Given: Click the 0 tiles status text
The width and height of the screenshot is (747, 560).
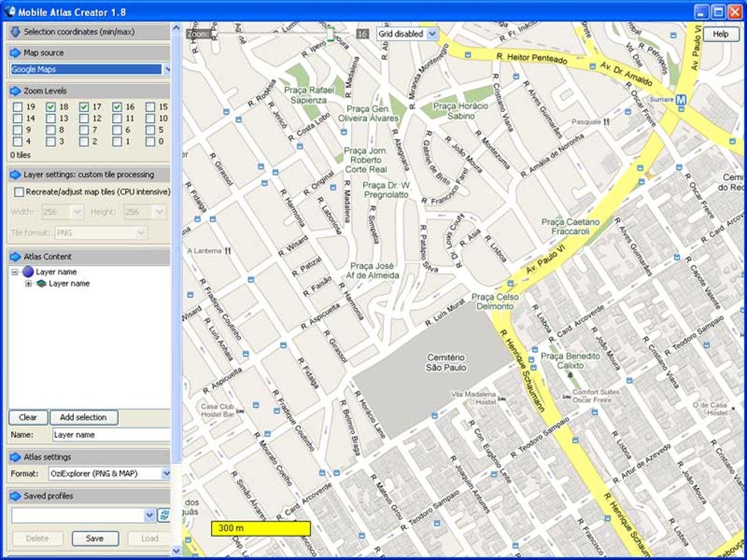Looking at the screenshot, I should tap(21, 155).
